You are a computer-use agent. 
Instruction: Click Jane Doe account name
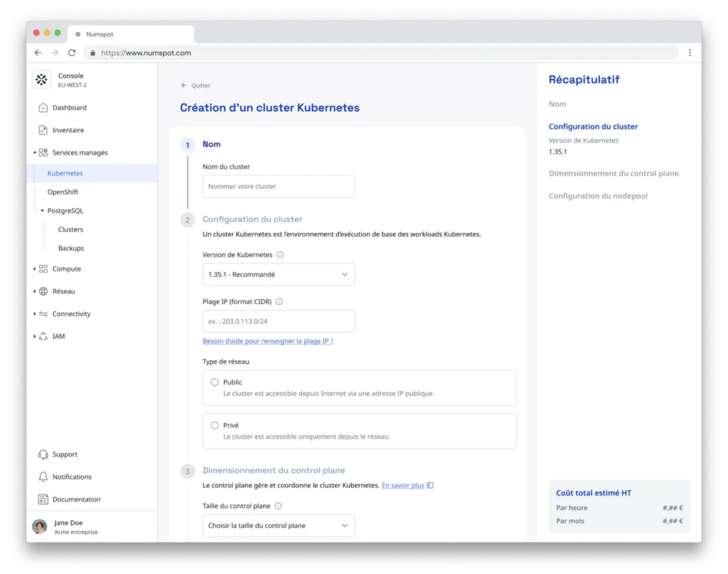[x=68, y=522]
